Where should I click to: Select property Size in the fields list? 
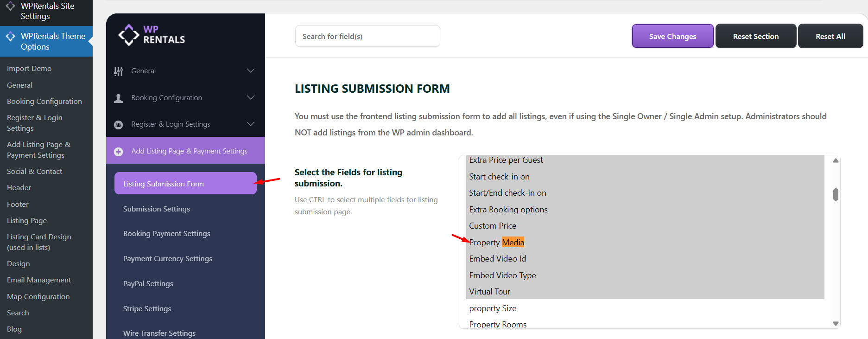coord(492,308)
